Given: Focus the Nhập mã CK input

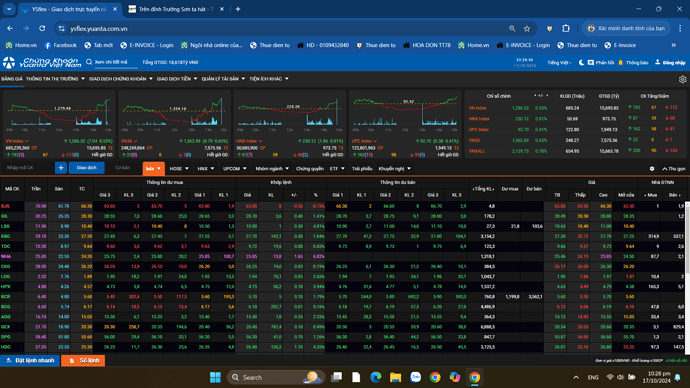Looking at the screenshot, I should point(28,168).
